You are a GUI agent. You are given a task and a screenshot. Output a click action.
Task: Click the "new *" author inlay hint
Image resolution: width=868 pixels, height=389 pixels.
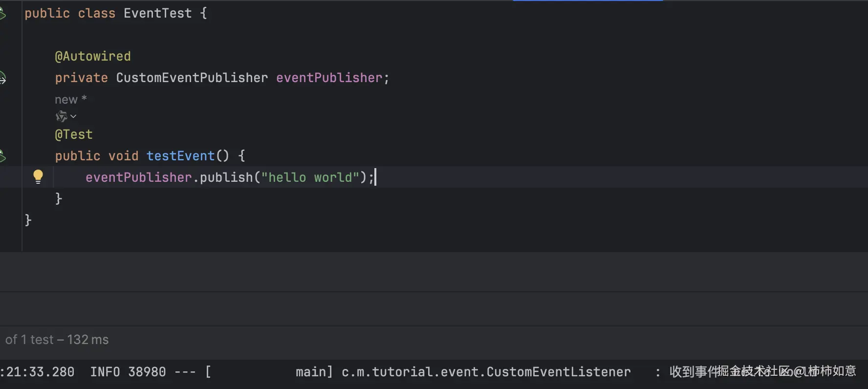tap(70, 100)
